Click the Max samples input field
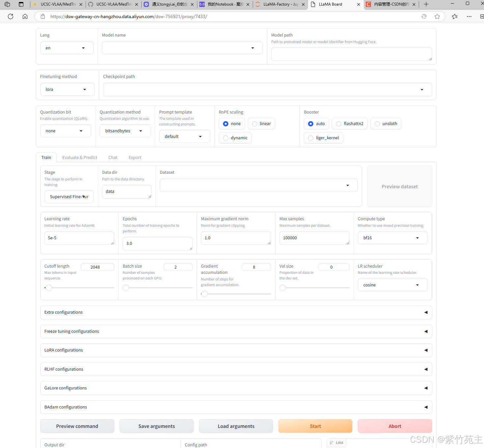 pyautogui.click(x=314, y=238)
